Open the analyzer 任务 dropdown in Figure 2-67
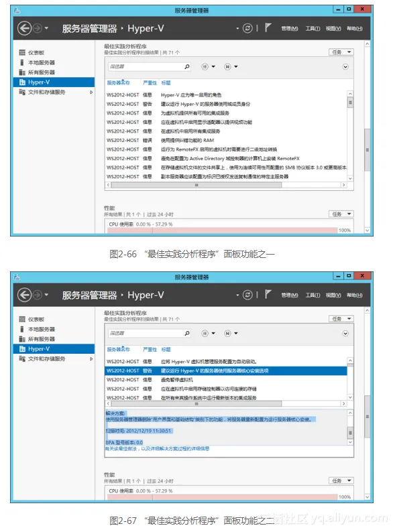Viewport: 395px width, 532px height. coord(341,318)
